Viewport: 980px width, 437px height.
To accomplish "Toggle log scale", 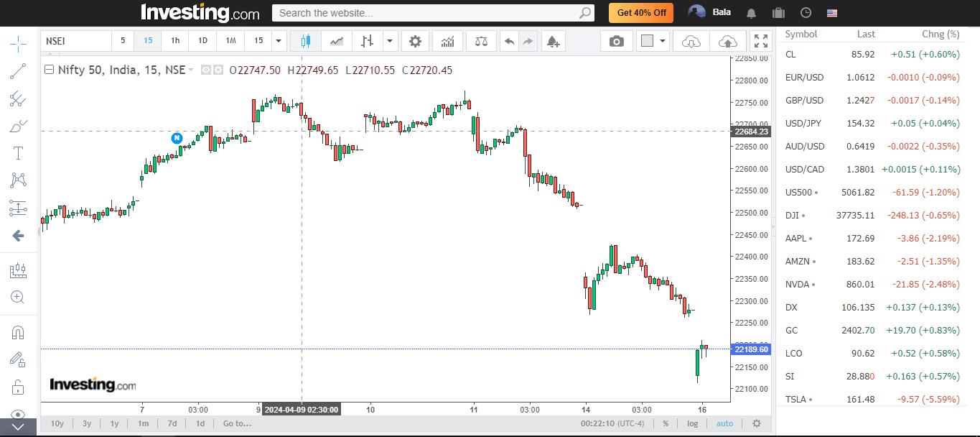I will tap(693, 423).
